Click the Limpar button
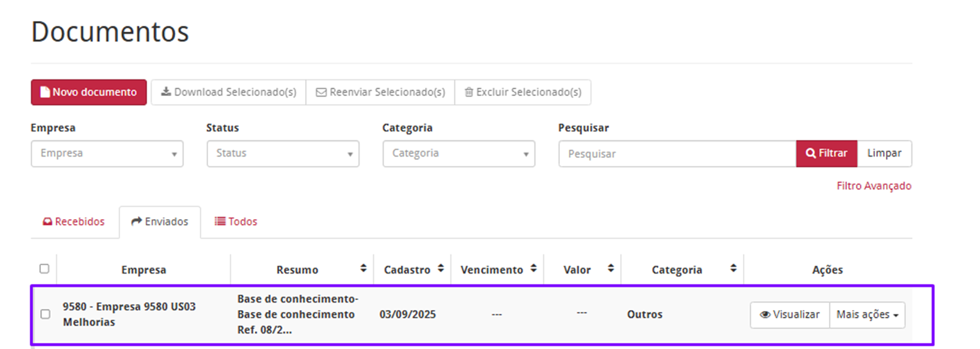The height and width of the screenshot is (349, 980). click(884, 153)
